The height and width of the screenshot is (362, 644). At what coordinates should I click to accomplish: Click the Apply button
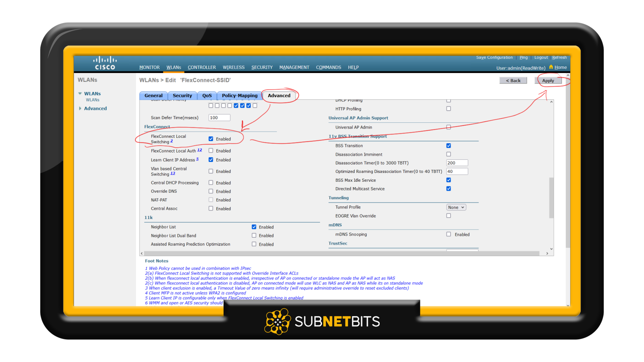pyautogui.click(x=548, y=80)
